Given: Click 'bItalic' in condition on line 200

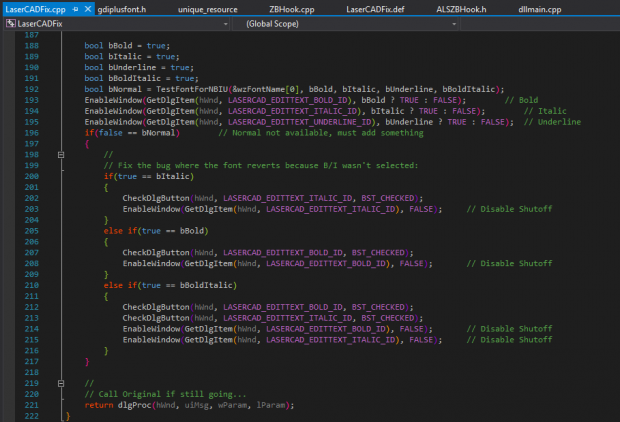Looking at the screenshot, I should [x=173, y=176].
